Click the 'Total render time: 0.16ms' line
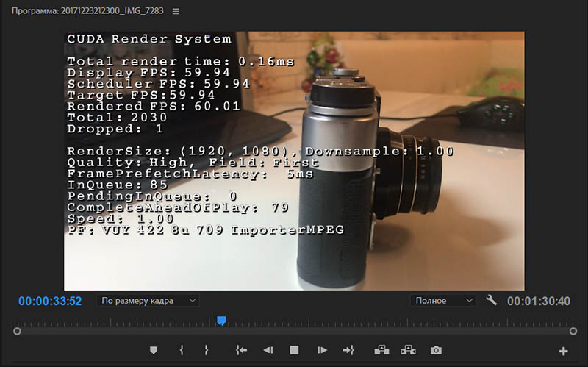This screenshot has height=367, width=588. (x=181, y=62)
